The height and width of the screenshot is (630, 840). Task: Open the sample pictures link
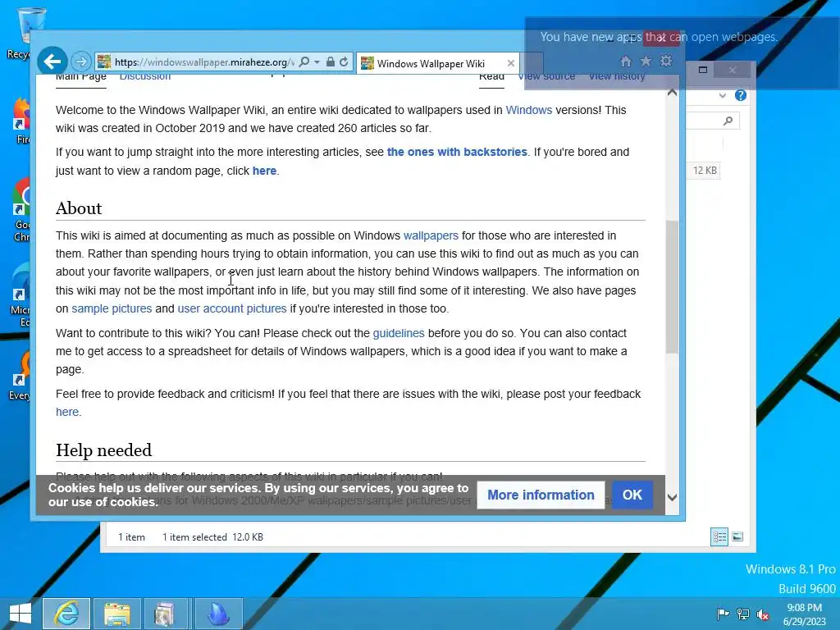point(112,308)
